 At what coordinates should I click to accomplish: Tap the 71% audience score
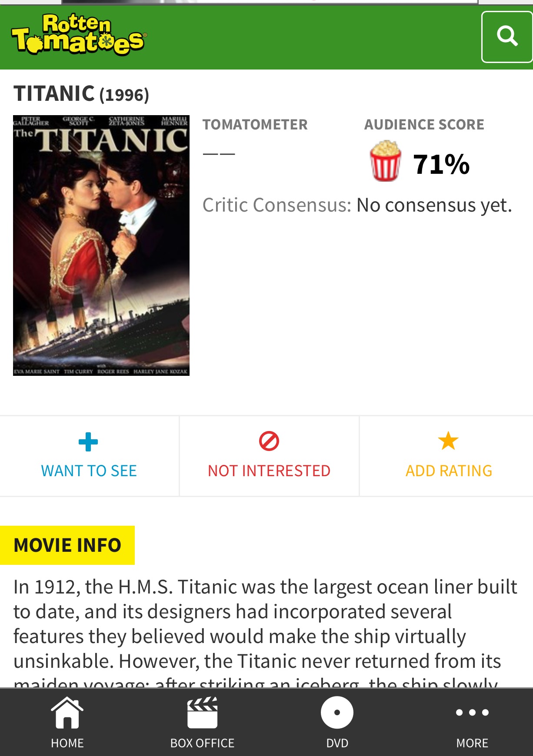(441, 164)
